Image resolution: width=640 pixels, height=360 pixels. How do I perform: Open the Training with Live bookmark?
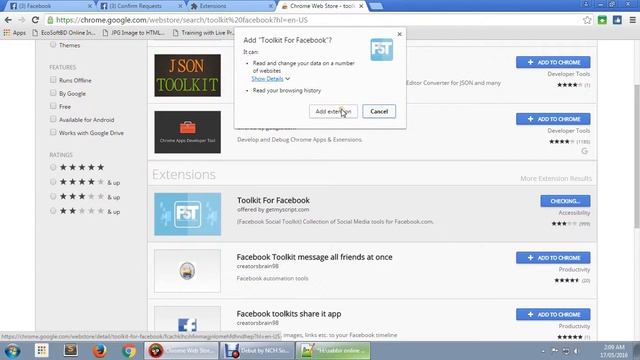click(x=203, y=33)
